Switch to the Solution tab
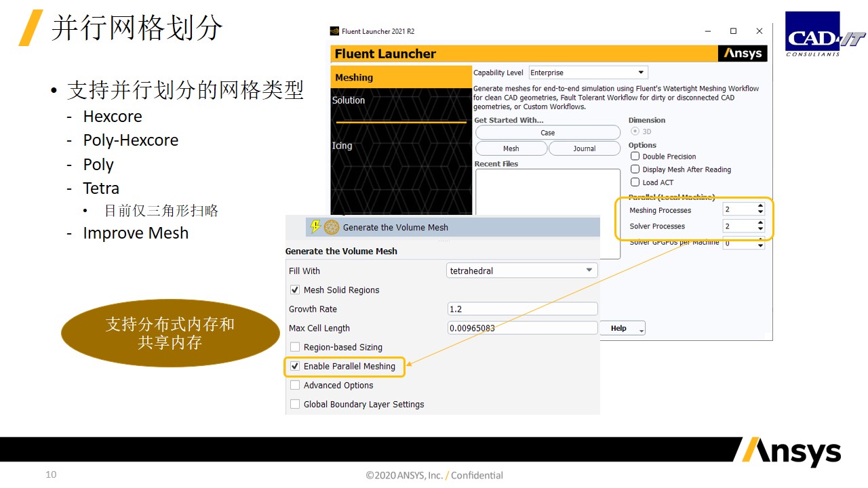This screenshot has height=488, width=868. pyautogui.click(x=349, y=100)
